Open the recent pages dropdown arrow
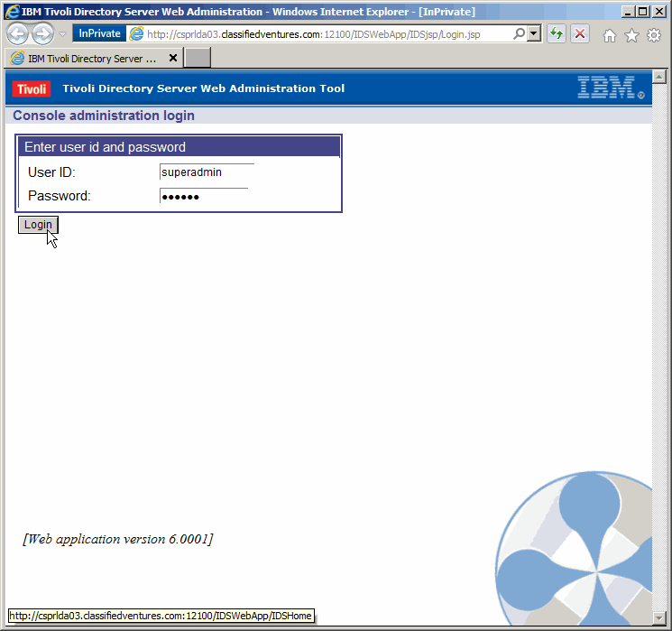 tap(62, 34)
